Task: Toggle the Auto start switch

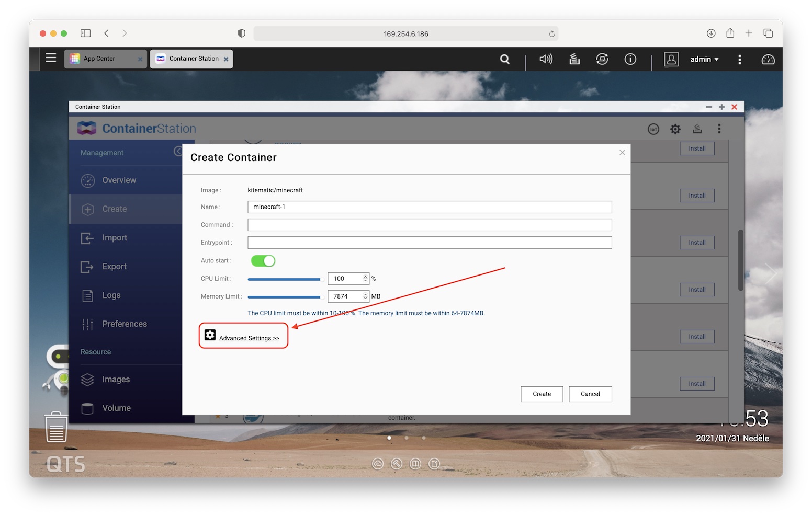Action: 263,261
